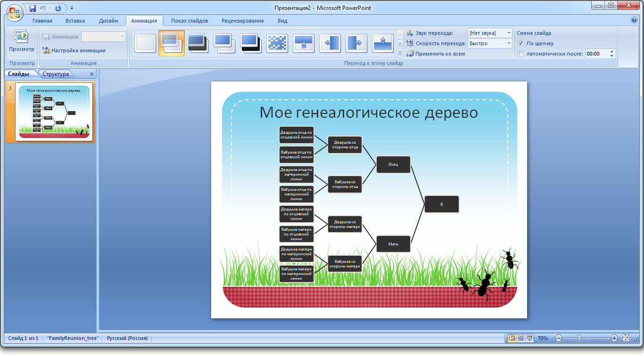Screen dimensions: 644x356
Task: Start slide show from status bar icon
Action: coord(529,338)
